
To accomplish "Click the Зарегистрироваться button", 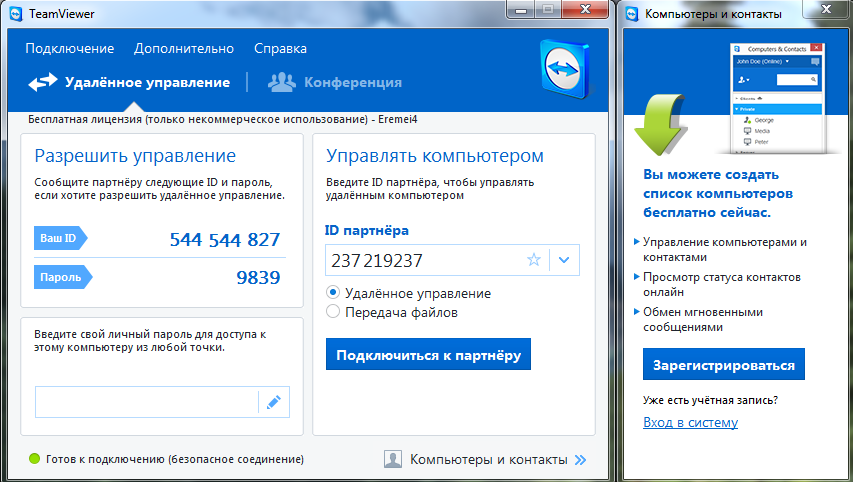I will coord(724,365).
